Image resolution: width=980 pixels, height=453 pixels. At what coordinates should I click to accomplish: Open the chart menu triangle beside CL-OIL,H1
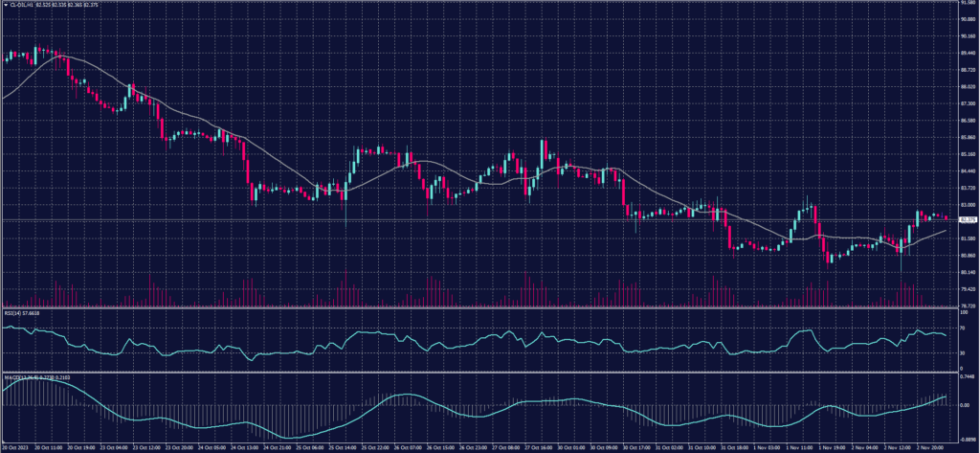4,4
